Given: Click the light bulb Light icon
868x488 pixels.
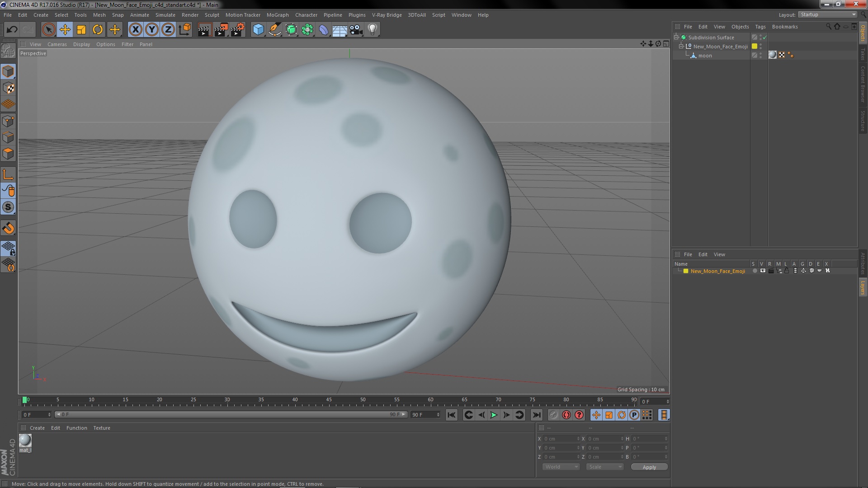Looking at the screenshot, I should point(372,30).
